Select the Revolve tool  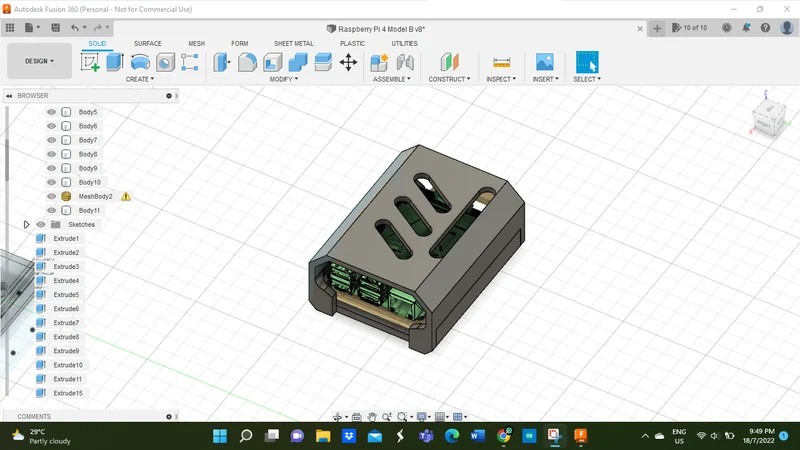(x=140, y=62)
